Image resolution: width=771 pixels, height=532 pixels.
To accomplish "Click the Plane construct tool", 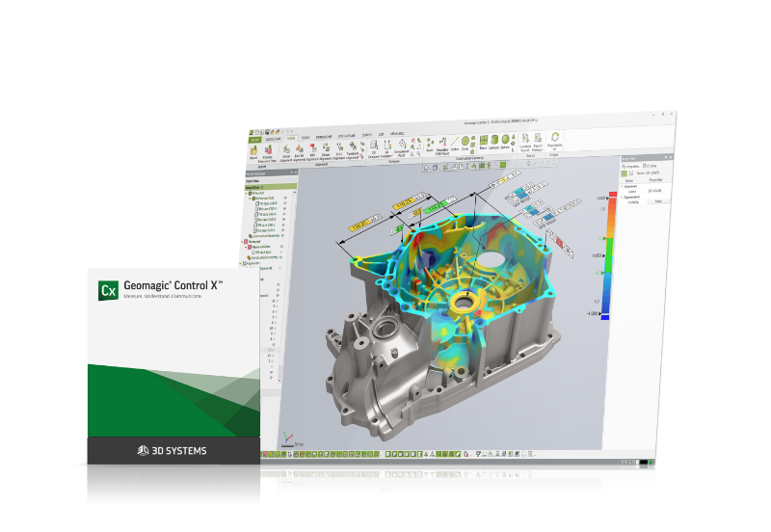I will [484, 142].
